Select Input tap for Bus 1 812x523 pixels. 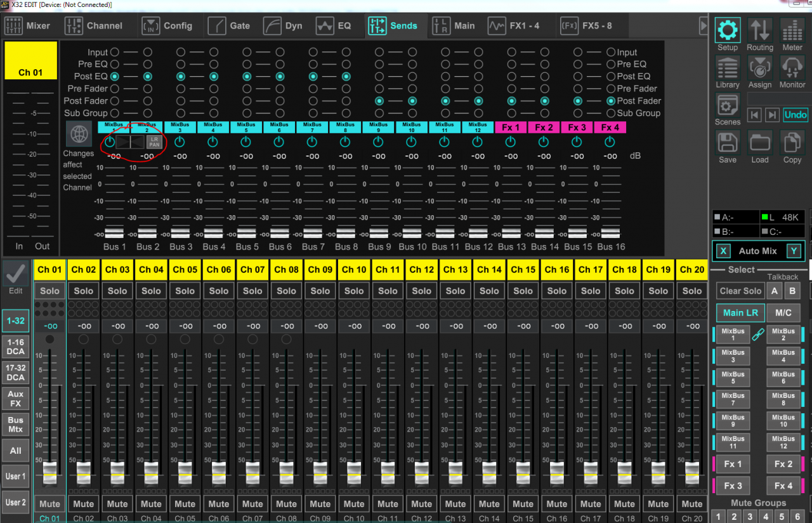coord(114,52)
